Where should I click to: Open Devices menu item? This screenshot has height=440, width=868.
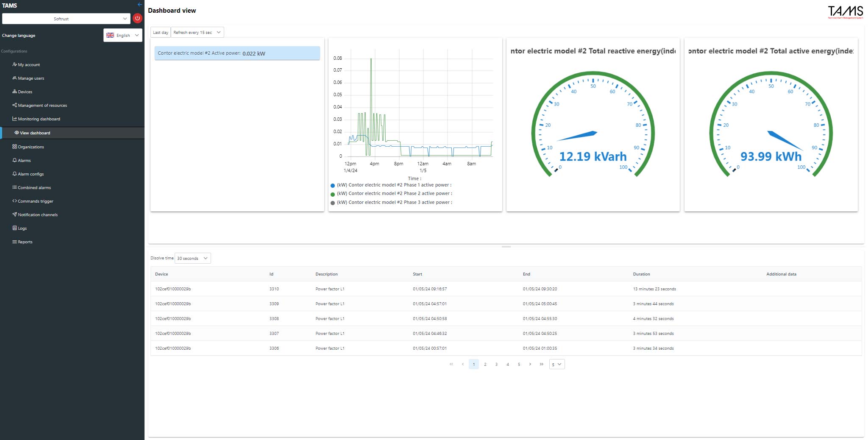[x=25, y=92]
